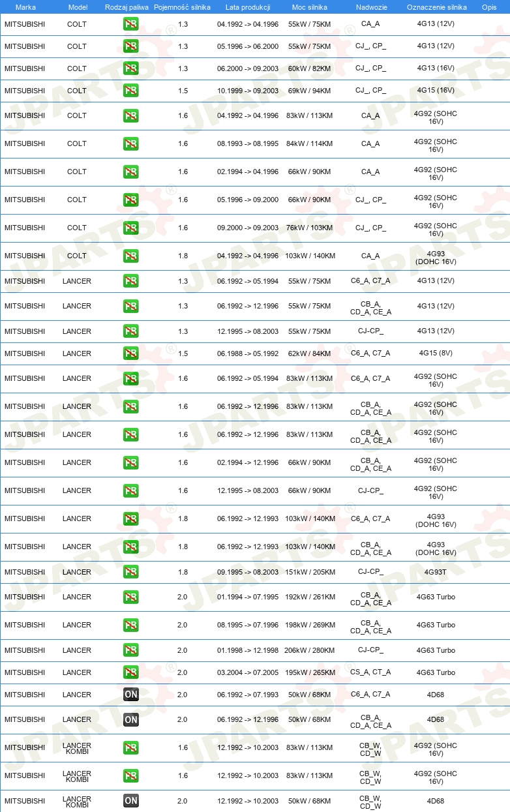This screenshot has height=812, width=510.
Task: Click the Oznaczenie silnika column header
Action: tap(437, 7)
